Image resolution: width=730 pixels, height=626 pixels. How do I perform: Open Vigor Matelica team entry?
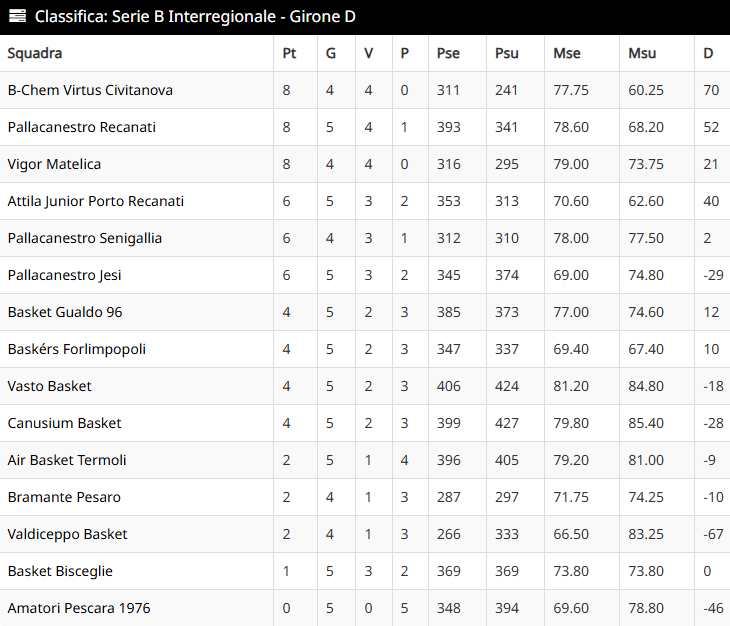tap(54, 164)
